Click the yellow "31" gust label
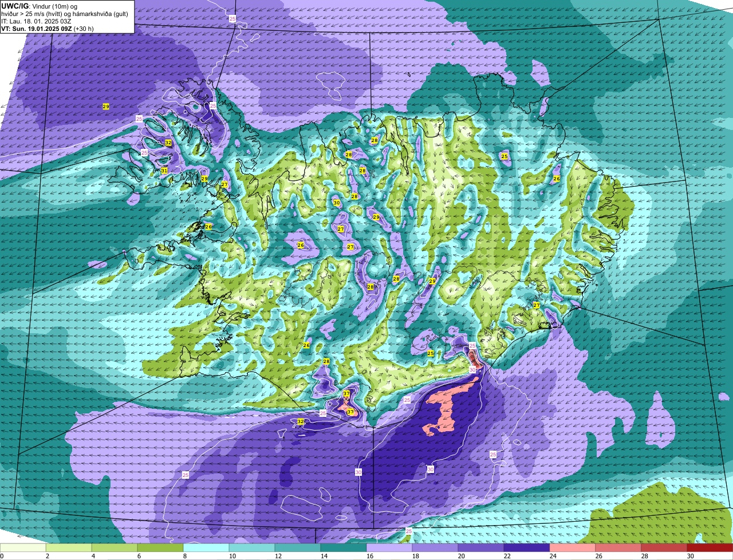Viewport: 733px width, 560px height. pos(164,171)
